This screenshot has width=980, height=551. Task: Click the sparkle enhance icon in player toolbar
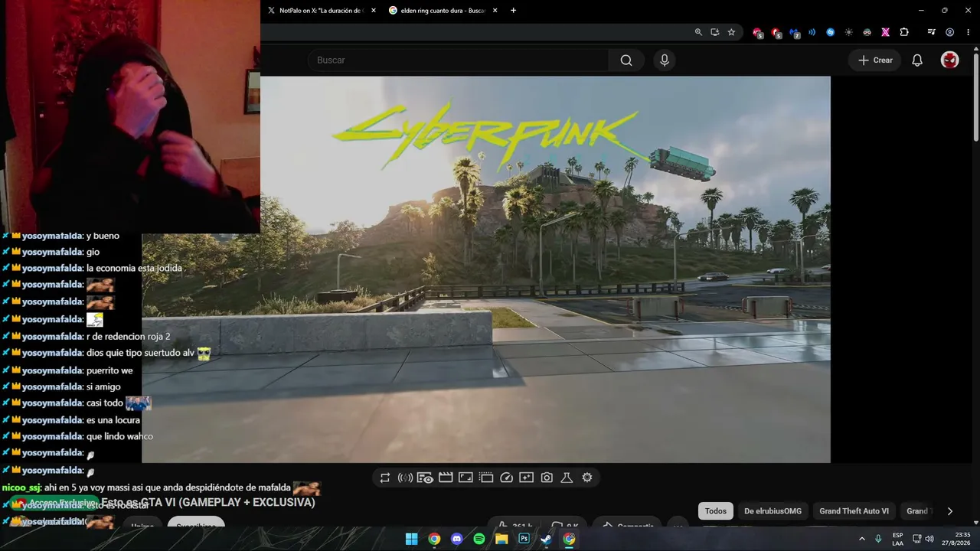coord(526,478)
